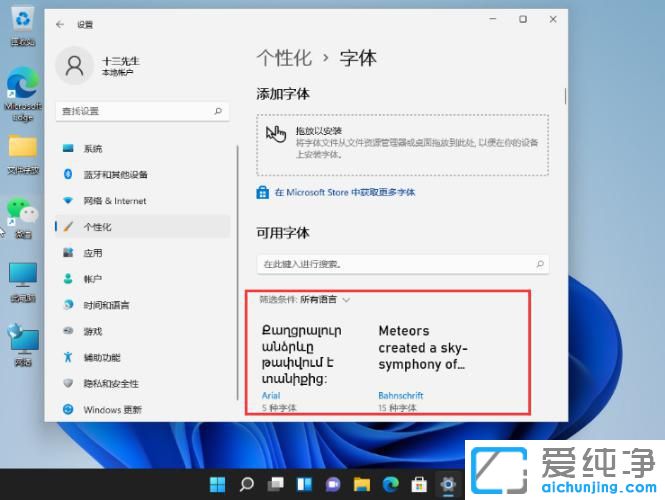Click the Windows 更新 icon
Screen dimensions: 665x500
(68, 409)
